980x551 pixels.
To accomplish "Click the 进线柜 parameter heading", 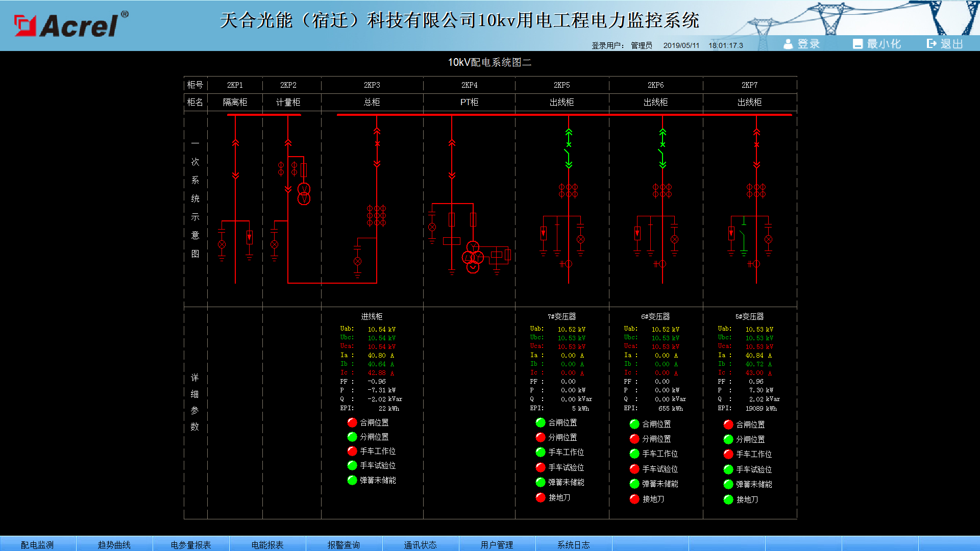I will (x=372, y=316).
